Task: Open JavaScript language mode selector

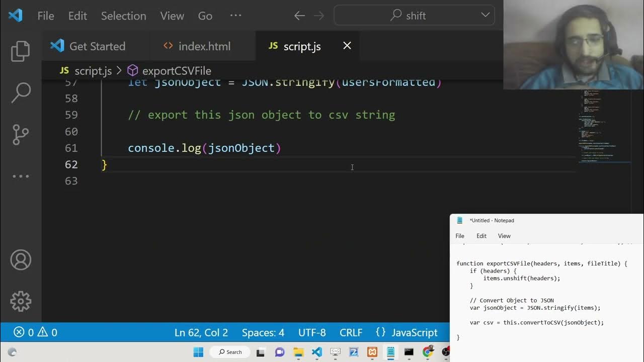Action: click(407, 332)
